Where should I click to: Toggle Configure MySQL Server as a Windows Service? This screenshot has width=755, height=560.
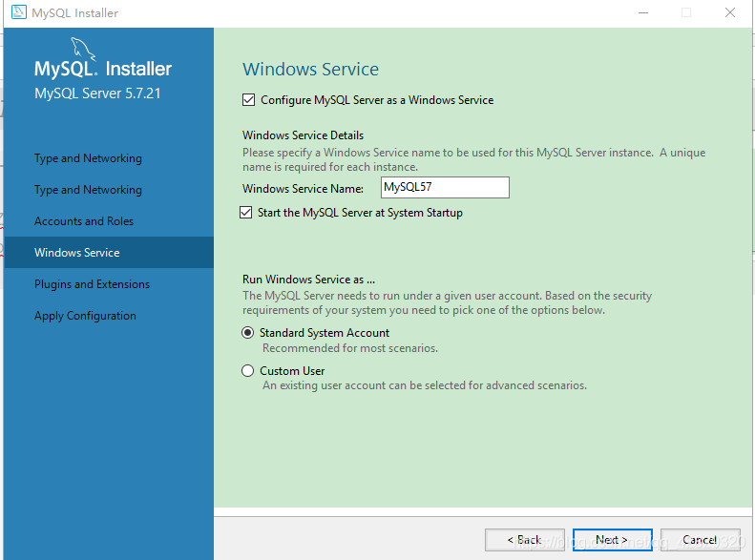[x=248, y=100]
